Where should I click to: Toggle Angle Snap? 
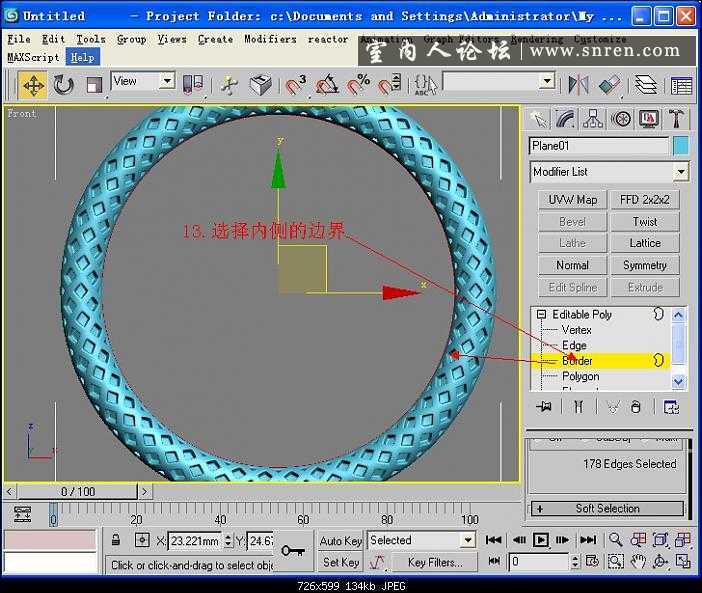click(327, 85)
